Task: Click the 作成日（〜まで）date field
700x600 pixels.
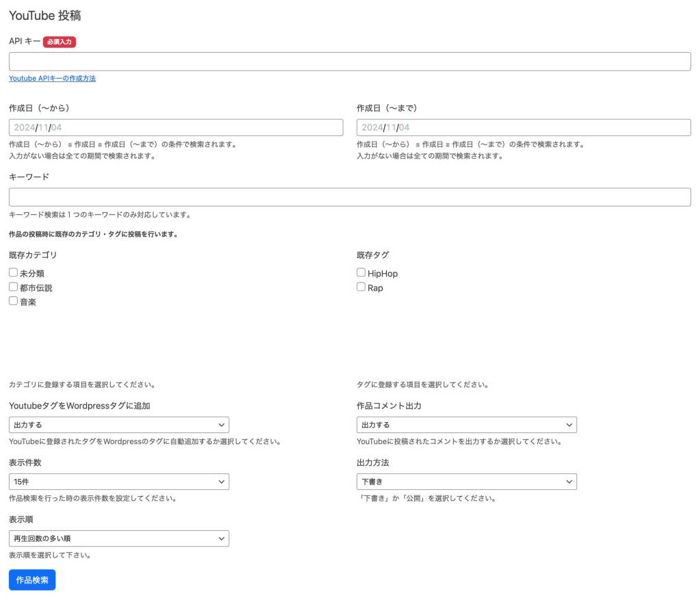Action: 523,127
